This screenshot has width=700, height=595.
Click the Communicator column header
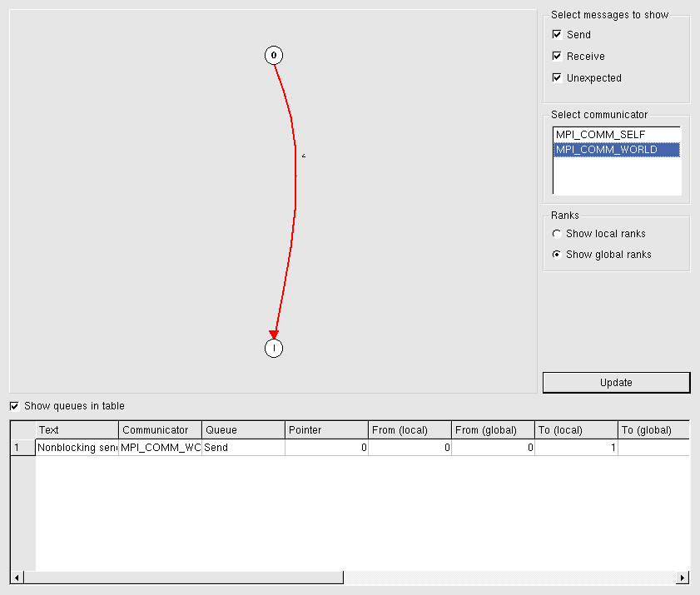coord(160,430)
